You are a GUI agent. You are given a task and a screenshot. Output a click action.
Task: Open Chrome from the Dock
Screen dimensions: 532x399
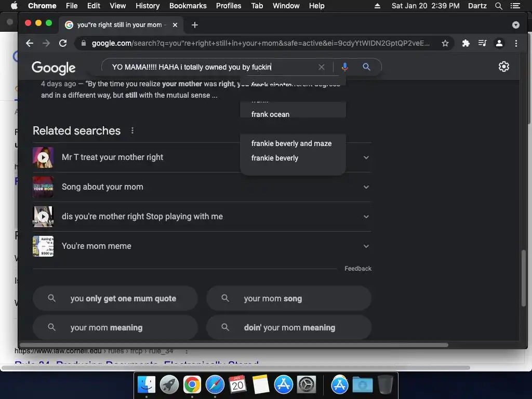[x=192, y=384]
